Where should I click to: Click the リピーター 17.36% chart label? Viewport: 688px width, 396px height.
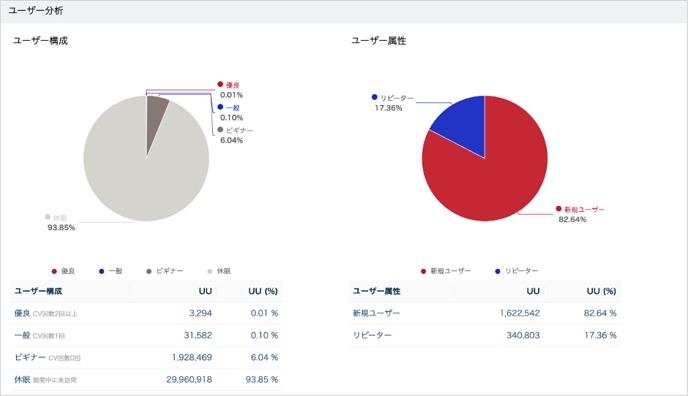coord(392,103)
